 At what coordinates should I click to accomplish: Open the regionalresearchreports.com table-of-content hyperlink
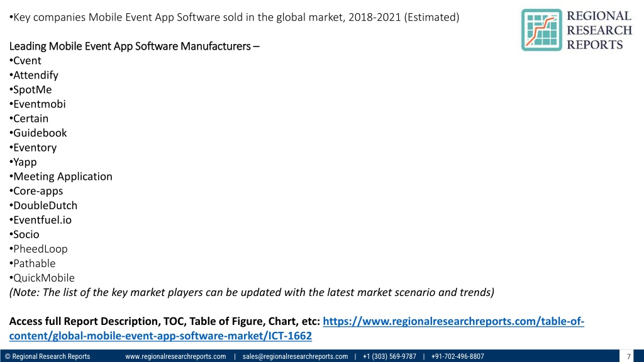coord(297,328)
